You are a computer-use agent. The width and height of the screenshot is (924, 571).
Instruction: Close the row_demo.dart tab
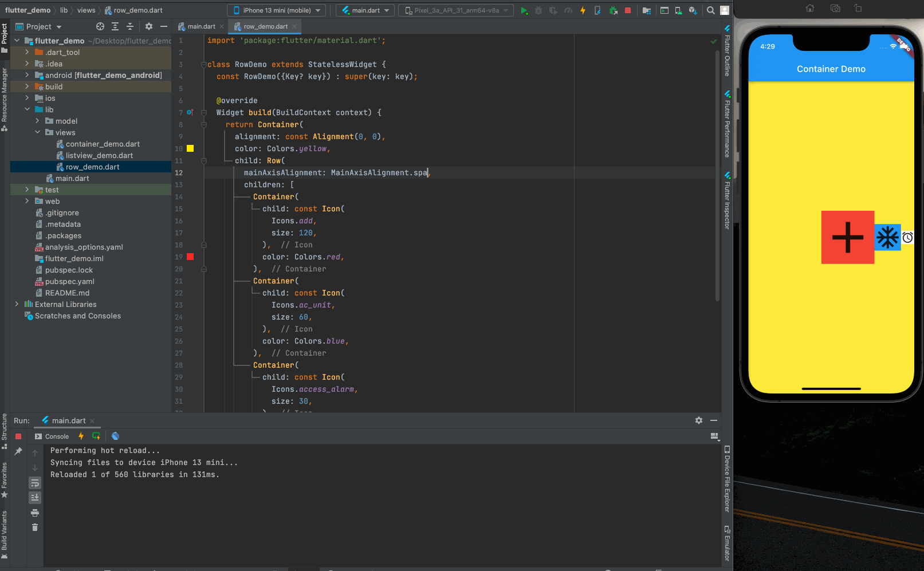click(294, 26)
